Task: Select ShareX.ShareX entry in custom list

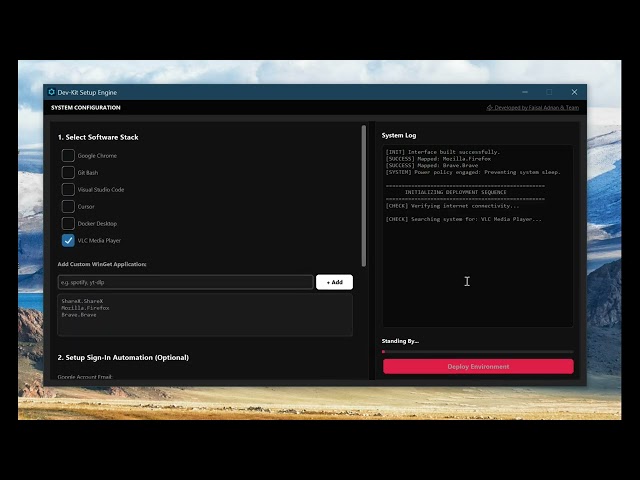Action: 82,301
